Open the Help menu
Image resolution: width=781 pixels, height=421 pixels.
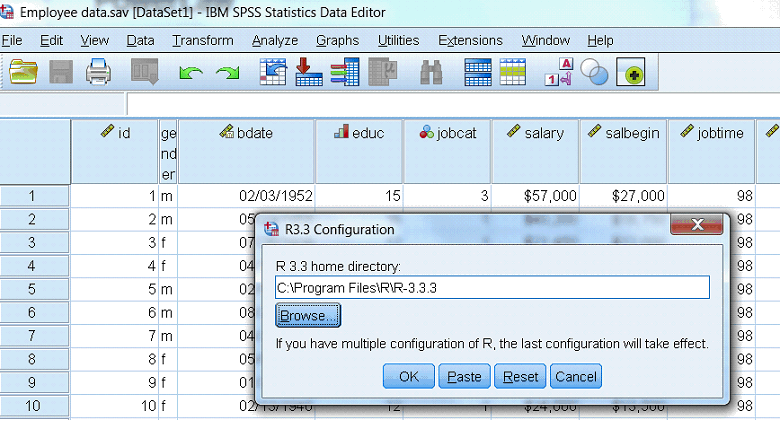point(600,40)
